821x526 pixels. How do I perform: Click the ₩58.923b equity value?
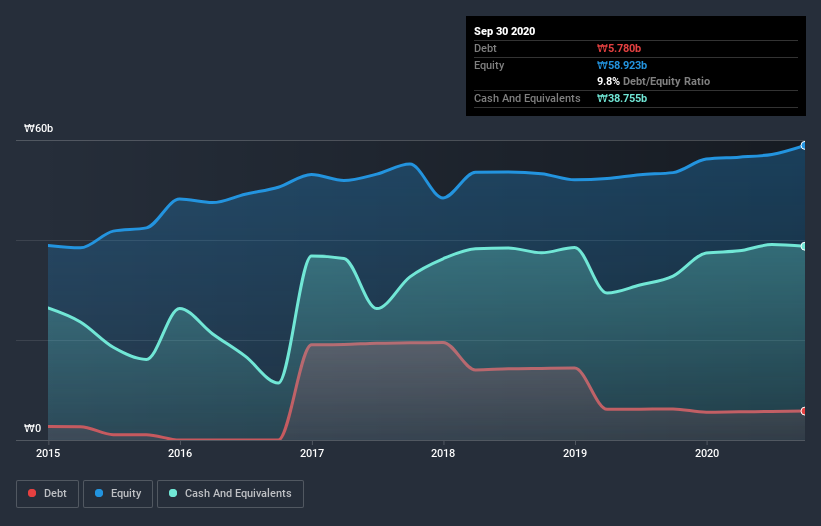pos(622,65)
